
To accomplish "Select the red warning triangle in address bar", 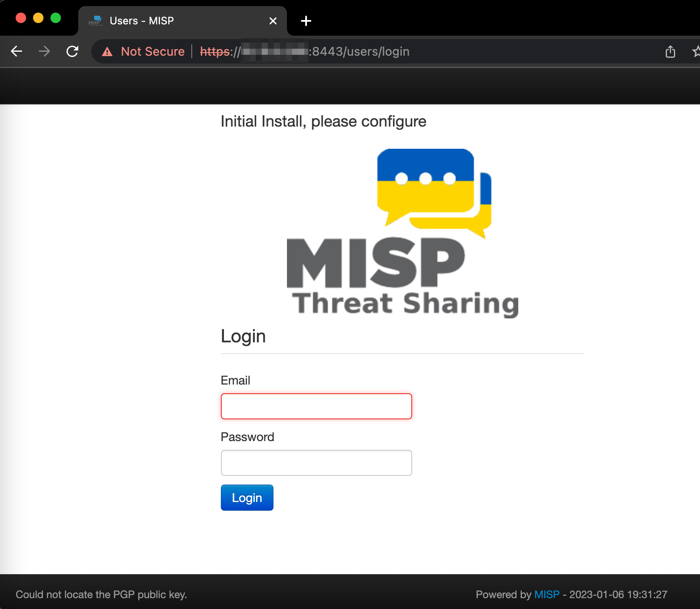I will [107, 51].
